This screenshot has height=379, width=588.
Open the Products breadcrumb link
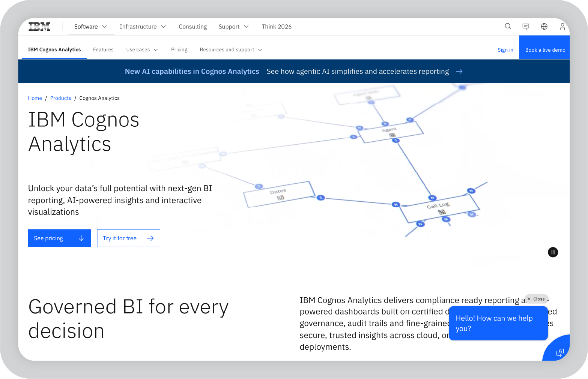point(60,98)
